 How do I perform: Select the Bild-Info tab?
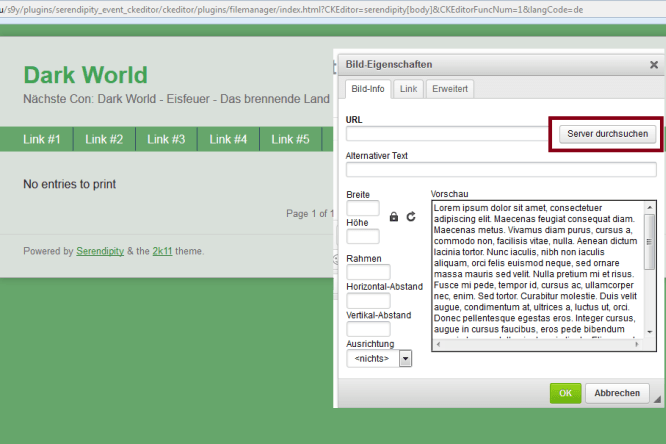tap(367, 89)
